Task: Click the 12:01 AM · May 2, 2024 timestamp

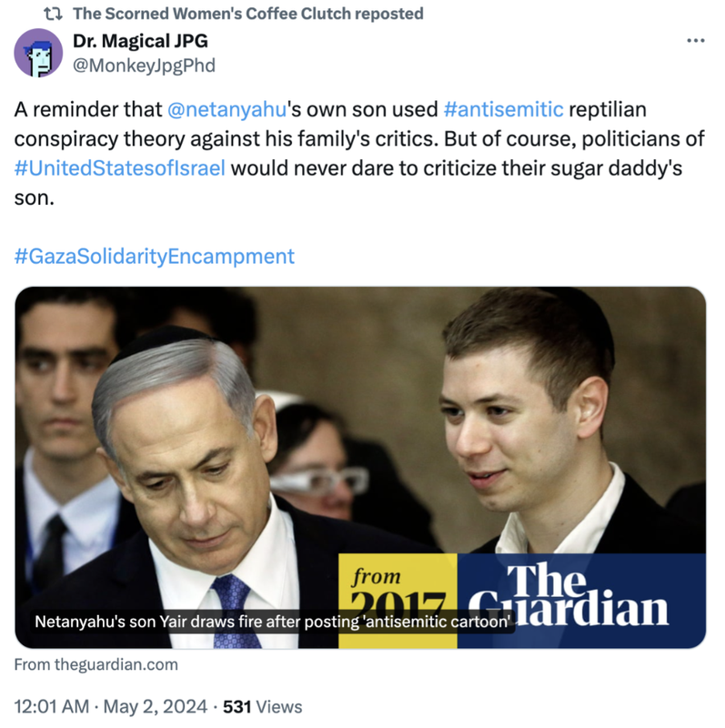Action: [x=110, y=707]
